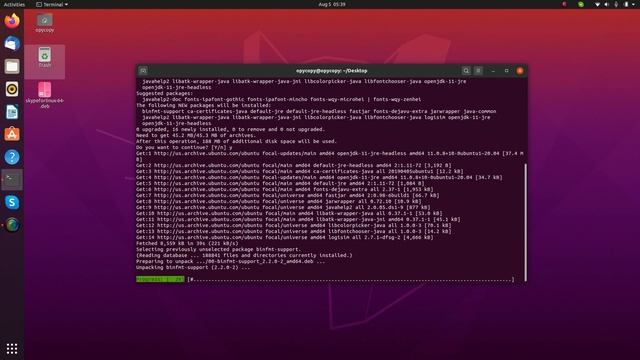Click the 'Preparing to unpack' line
The image size is (640, 360).
click(231, 261)
